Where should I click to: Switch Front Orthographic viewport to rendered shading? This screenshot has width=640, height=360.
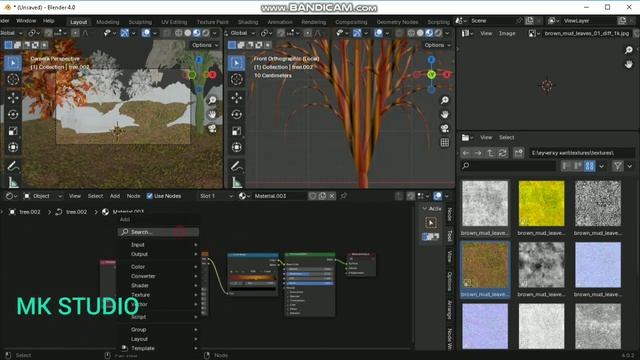pos(438,33)
